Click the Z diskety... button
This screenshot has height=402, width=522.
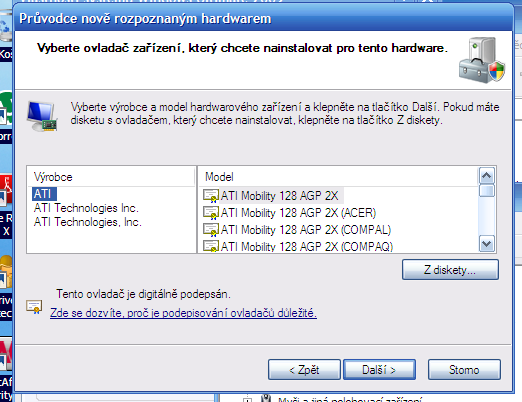point(450,270)
